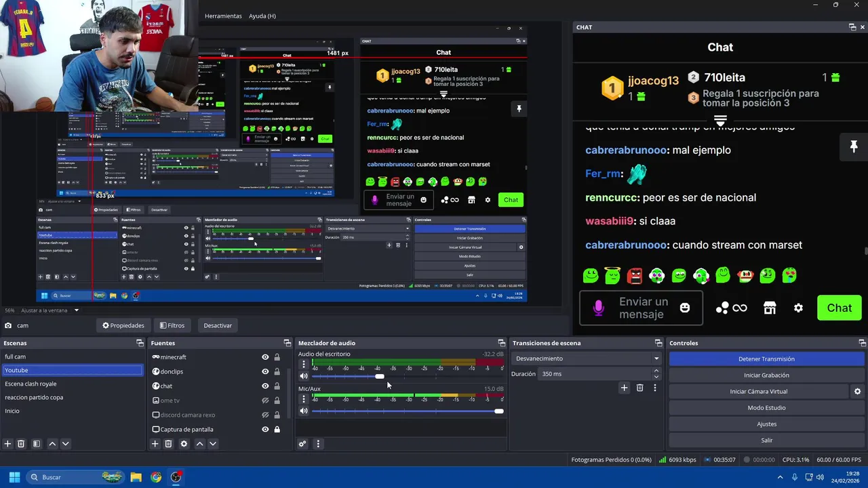Open transition properties three-dot menu
The height and width of the screenshot is (488, 868).
655,388
